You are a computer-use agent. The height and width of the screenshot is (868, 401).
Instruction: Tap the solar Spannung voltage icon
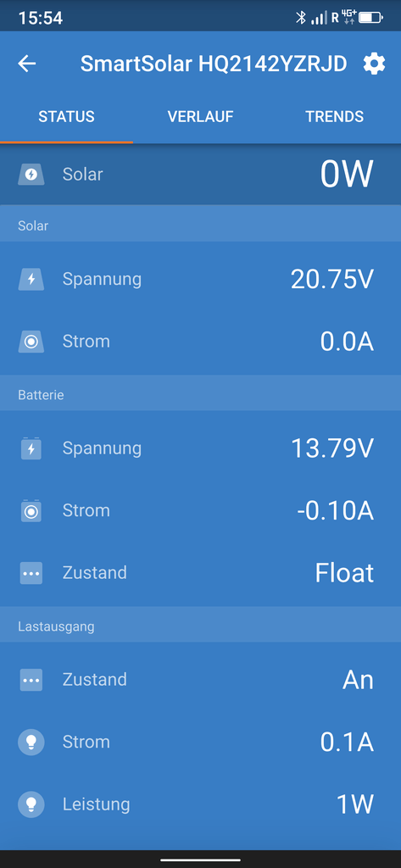(31, 279)
